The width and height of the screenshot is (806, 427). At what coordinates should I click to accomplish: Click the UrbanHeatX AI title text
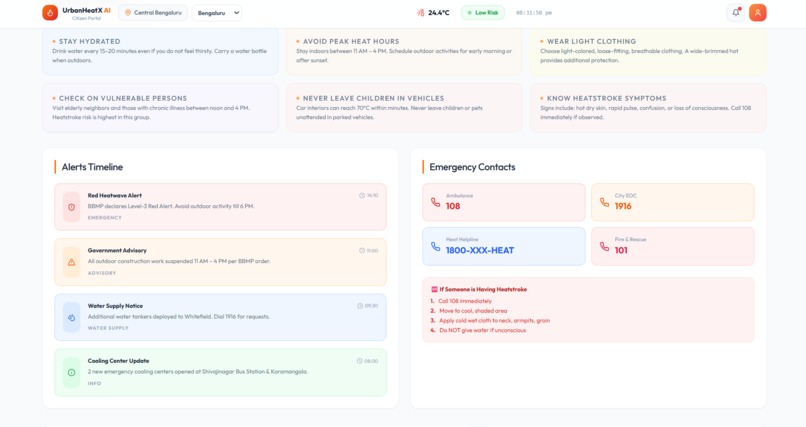click(x=86, y=10)
